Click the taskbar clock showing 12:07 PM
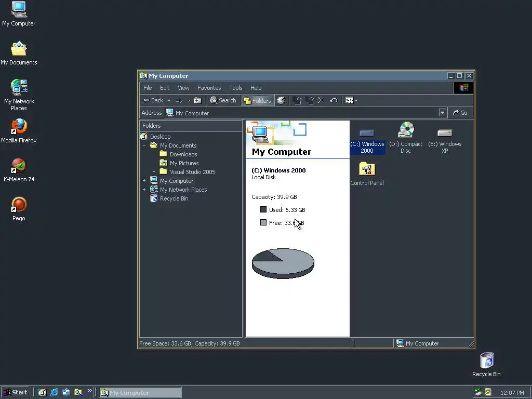The width and height of the screenshot is (532, 399). [512, 393]
